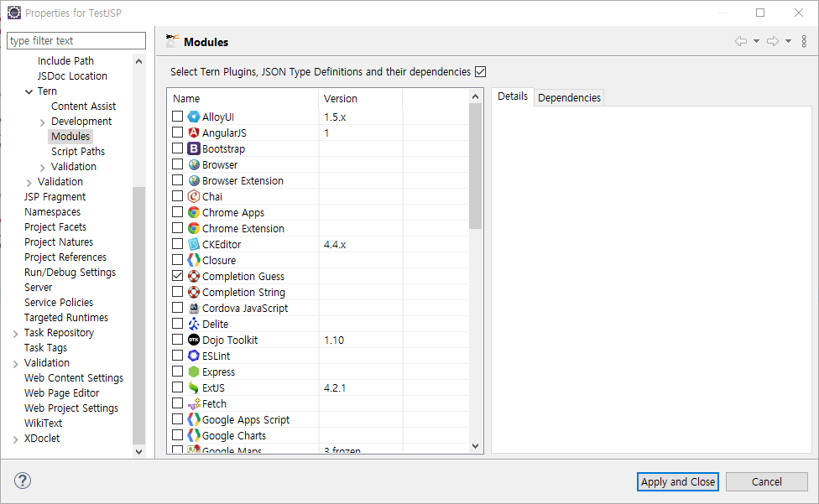819x504 pixels.
Task: Click the up arrow of tree scrollbar
Action: click(x=138, y=61)
